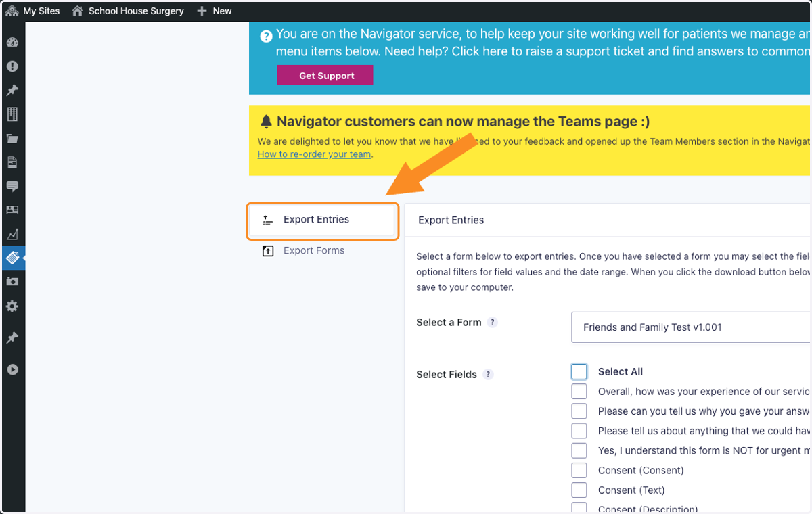Image resolution: width=812 pixels, height=514 pixels.
Task: Switch to Export Entries tab
Action: [x=322, y=220]
